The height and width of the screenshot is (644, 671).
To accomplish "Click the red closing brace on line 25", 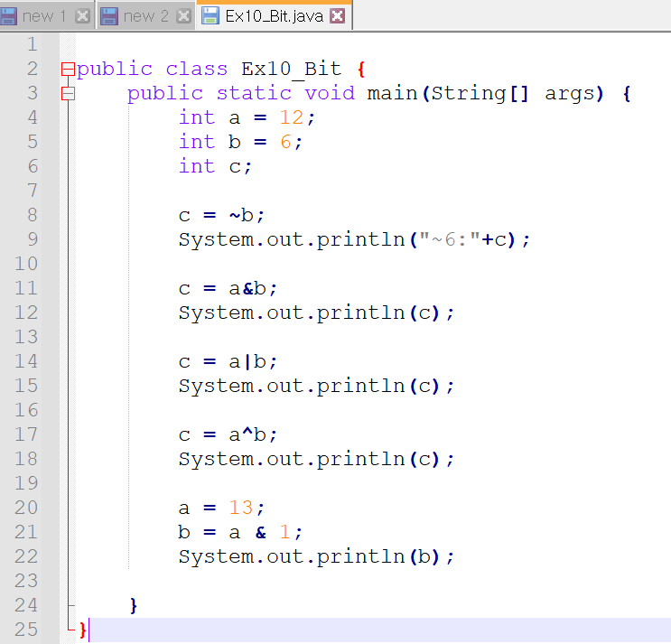I will tap(82, 630).
